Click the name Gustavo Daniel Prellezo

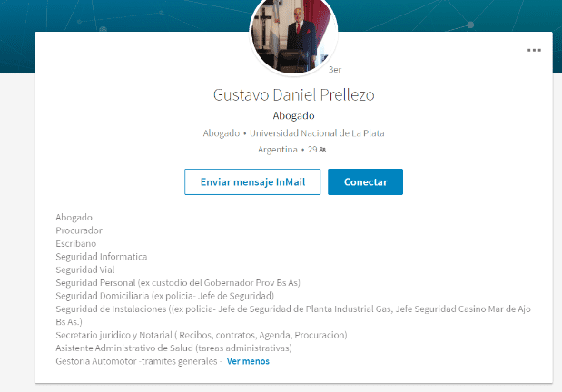293,94
